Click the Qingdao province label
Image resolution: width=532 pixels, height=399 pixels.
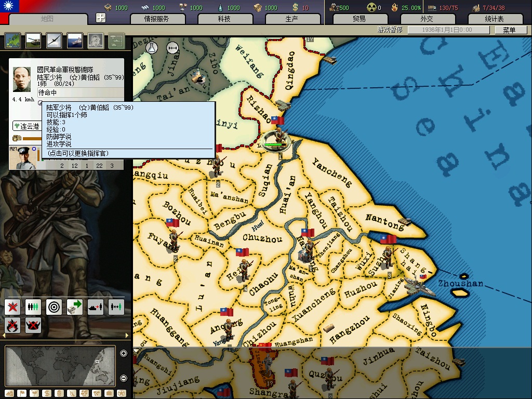pyautogui.click(x=289, y=70)
